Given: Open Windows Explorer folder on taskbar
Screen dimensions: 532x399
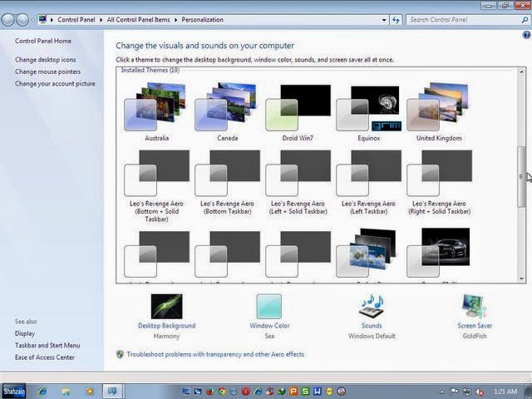Looking at the screenshot, I should tap(66, 392).
